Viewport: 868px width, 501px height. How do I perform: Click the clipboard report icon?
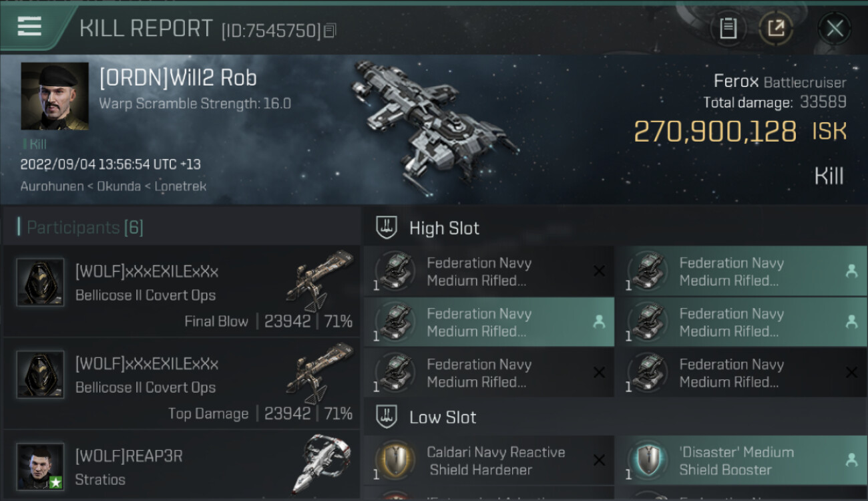[728, 29]
